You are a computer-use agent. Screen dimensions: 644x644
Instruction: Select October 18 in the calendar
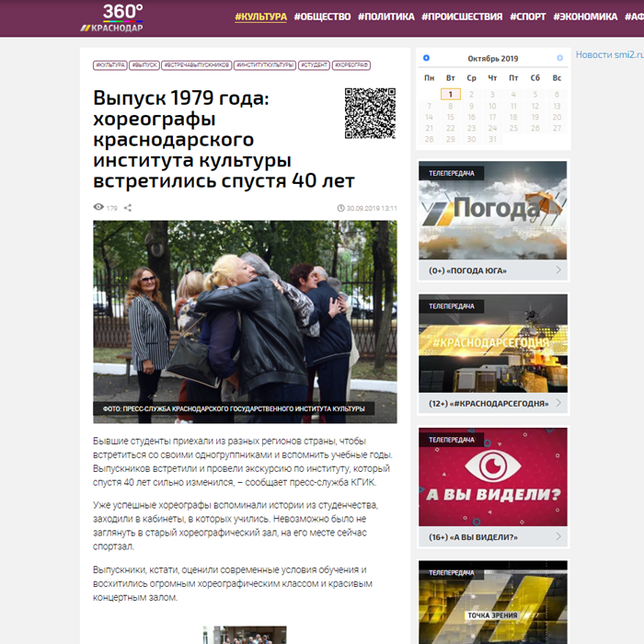point(513,117)
